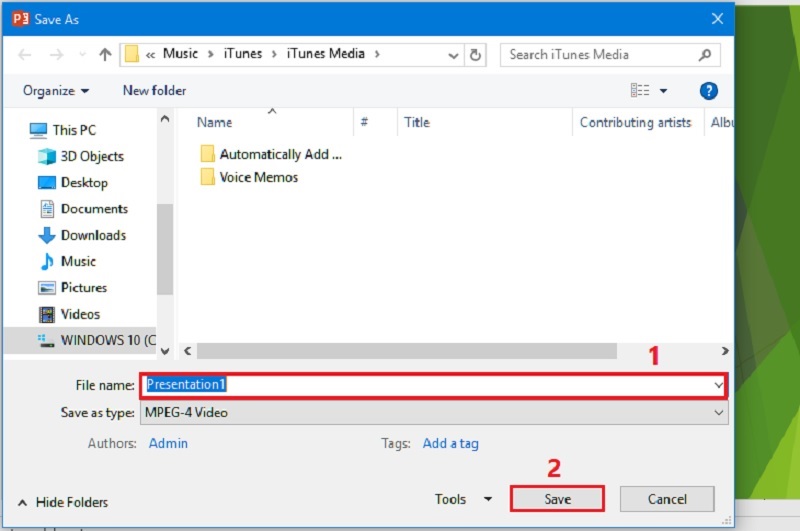Select the Automatically Add folder
This screenshot has height=531, width=800.
point(279,154)
